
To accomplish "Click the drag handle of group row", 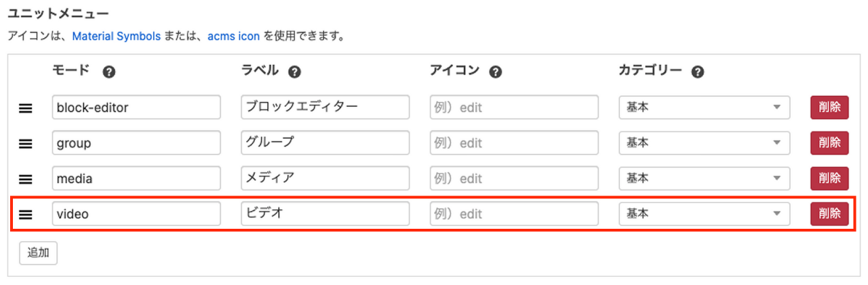I will (x=26, y=144).
